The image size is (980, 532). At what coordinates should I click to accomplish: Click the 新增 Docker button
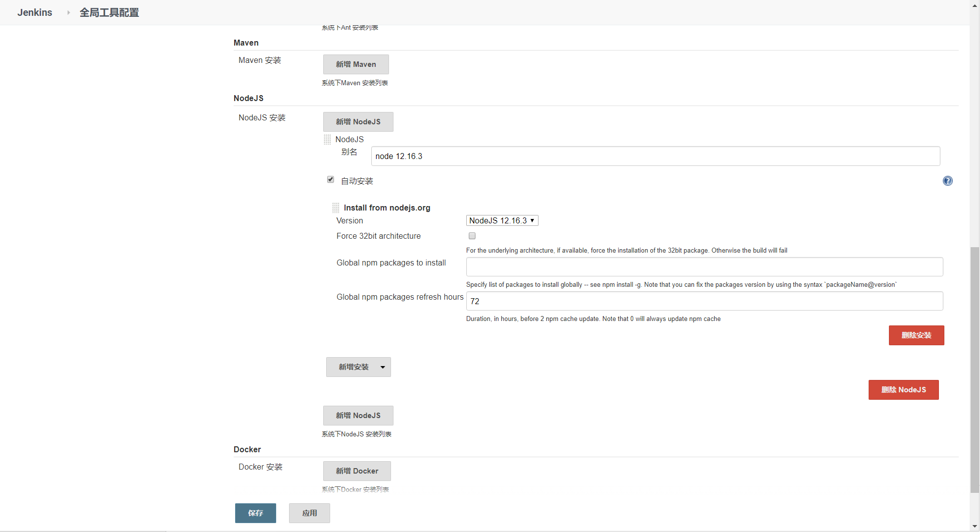(357, 471)
